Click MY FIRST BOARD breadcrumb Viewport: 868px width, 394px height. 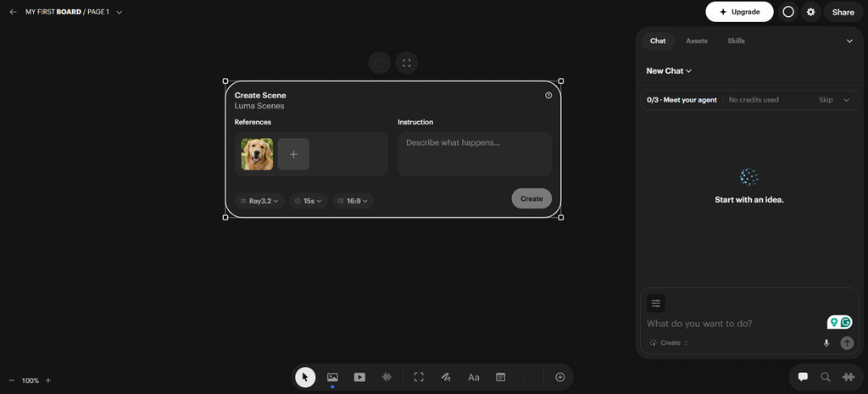(53, 12)
